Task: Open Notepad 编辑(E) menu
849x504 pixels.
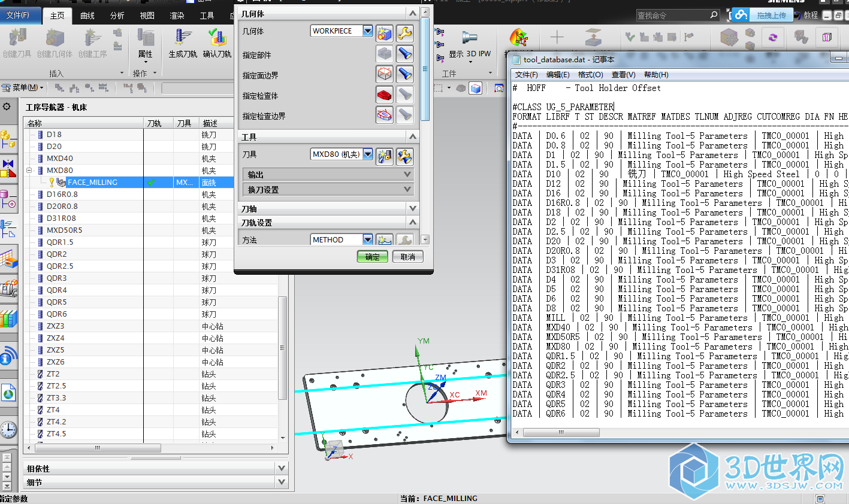Action: [x=558, y=75]
